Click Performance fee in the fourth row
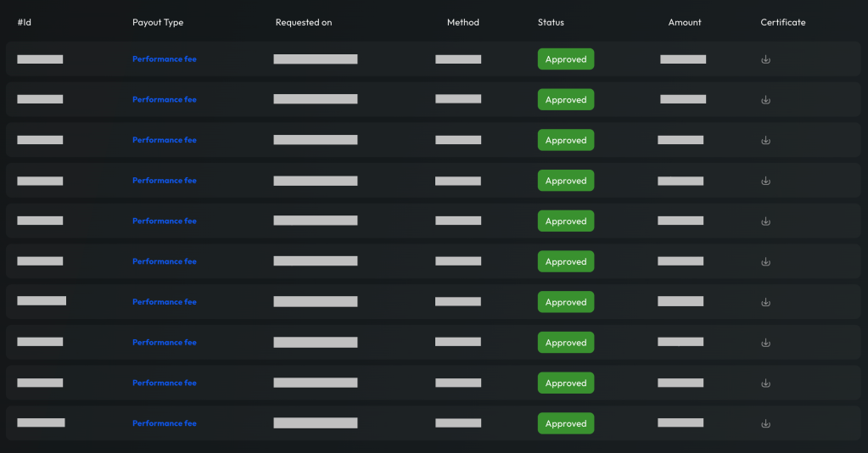The image size is (868, 453). [164, 181]
